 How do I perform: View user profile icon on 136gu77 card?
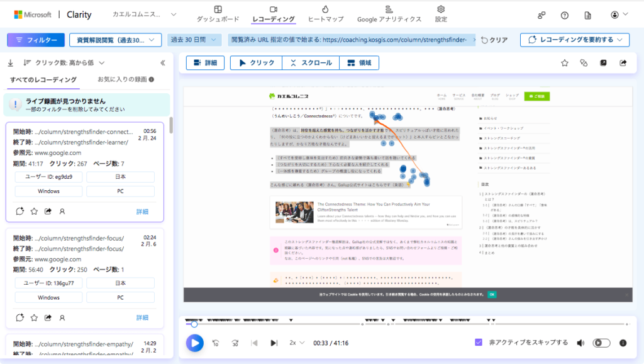pyautogui.click(x=62, y=317)
